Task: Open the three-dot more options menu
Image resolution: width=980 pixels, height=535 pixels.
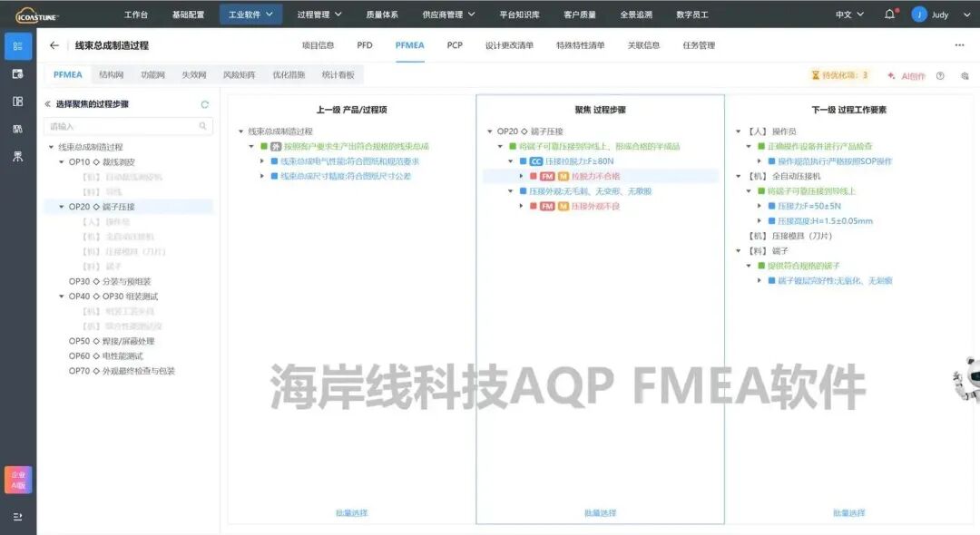Action: click(x=959, y=45)
